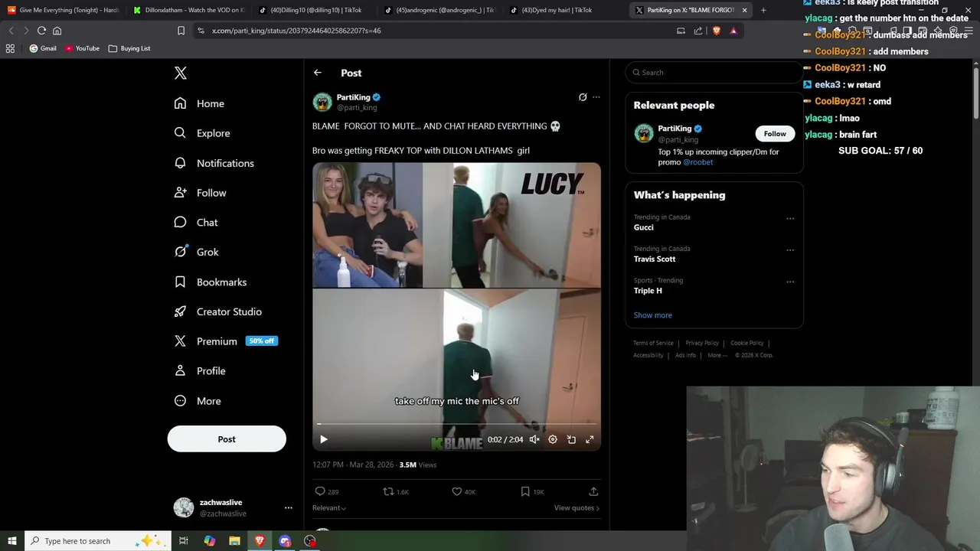Click Show more under What's happening
Screen dimensions: 980x551
coord(652,315)
